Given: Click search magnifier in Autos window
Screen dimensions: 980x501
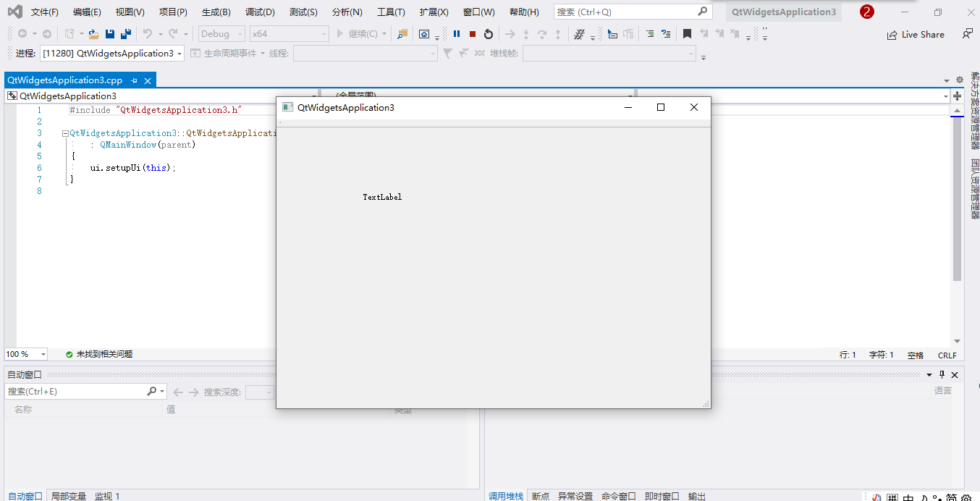Looking at the screenshot, I should tap(152, 391).
